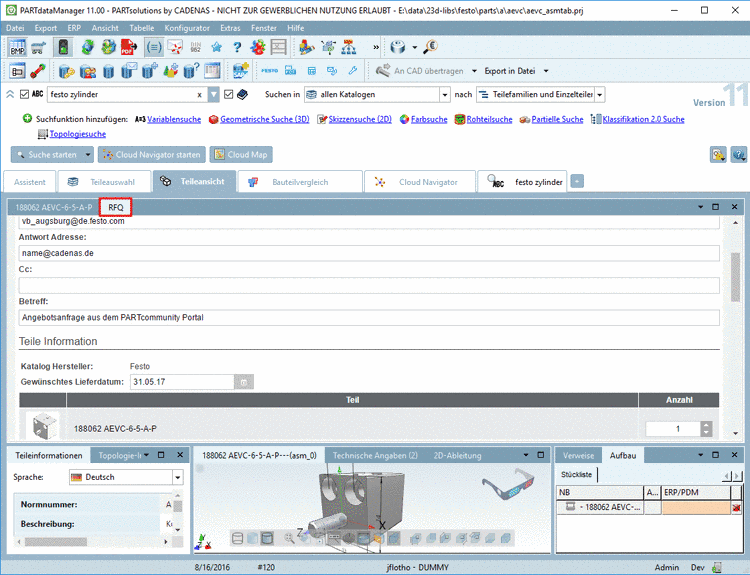This screenshot has width=750, height=575.
Task: Open the Geometrische Suche (3D) link
Action: [x=265, y=119]
